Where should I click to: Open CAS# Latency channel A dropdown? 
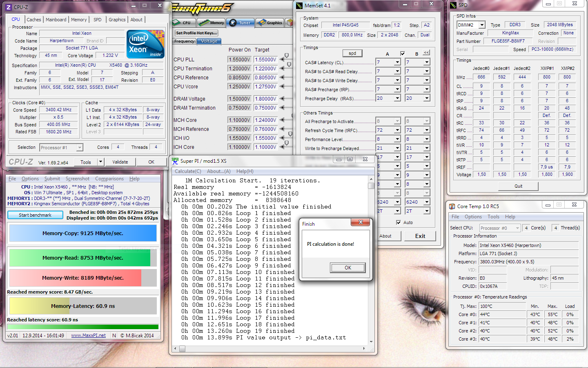(397, 62)
